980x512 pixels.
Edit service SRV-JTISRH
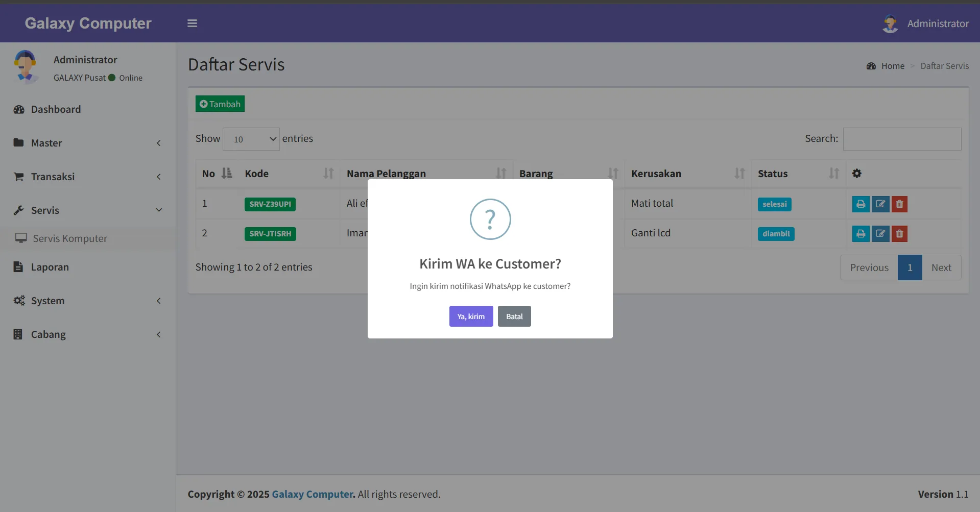(x=880, y=234)
